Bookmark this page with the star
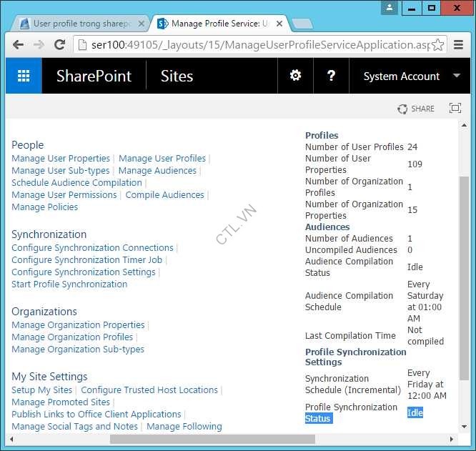This screenshot has width=476, height=451. [437, 45]
